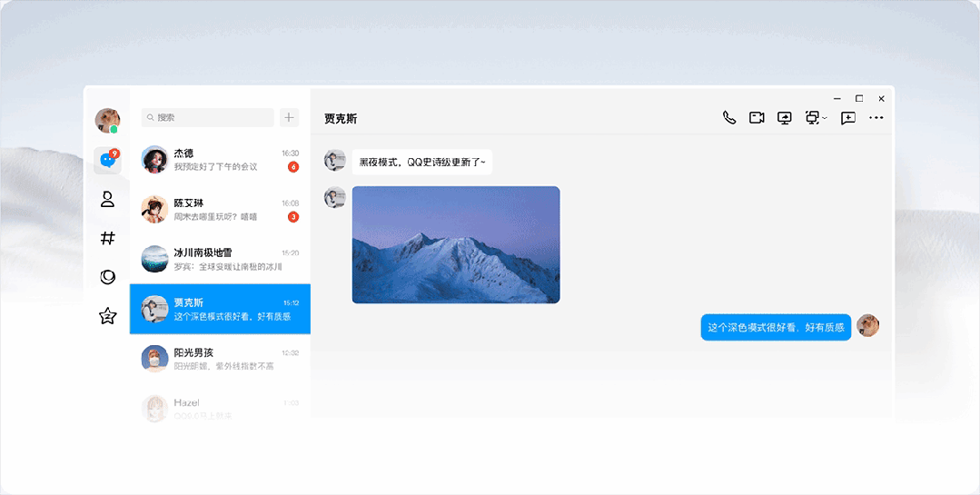Open the Contacts sidebar icon
Image resolution: width=980 pixels, height=495 pixels.
tap(107, 200)
